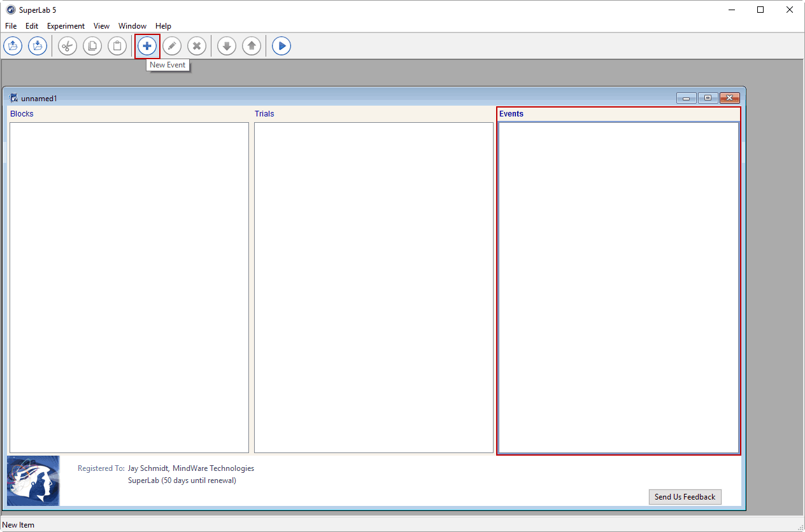Maximize the SuperLab 5 main window

tap(760, 10)
